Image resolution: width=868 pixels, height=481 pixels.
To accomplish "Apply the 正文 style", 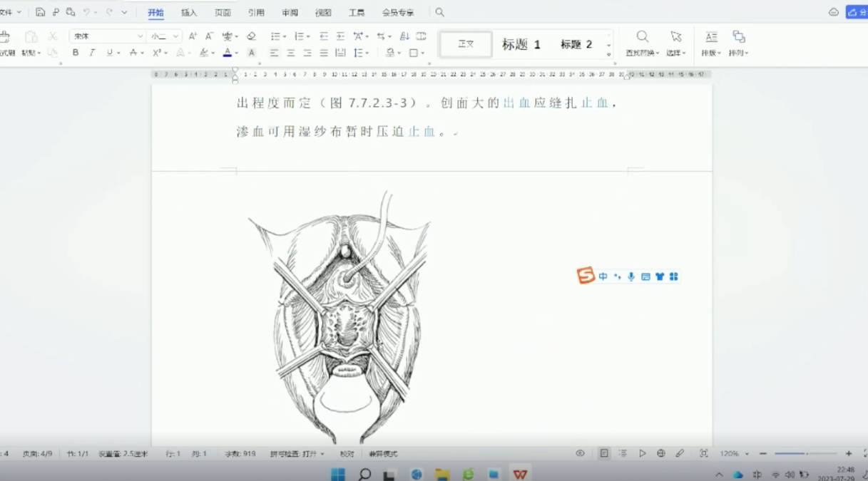I will (x=466, y=44).
